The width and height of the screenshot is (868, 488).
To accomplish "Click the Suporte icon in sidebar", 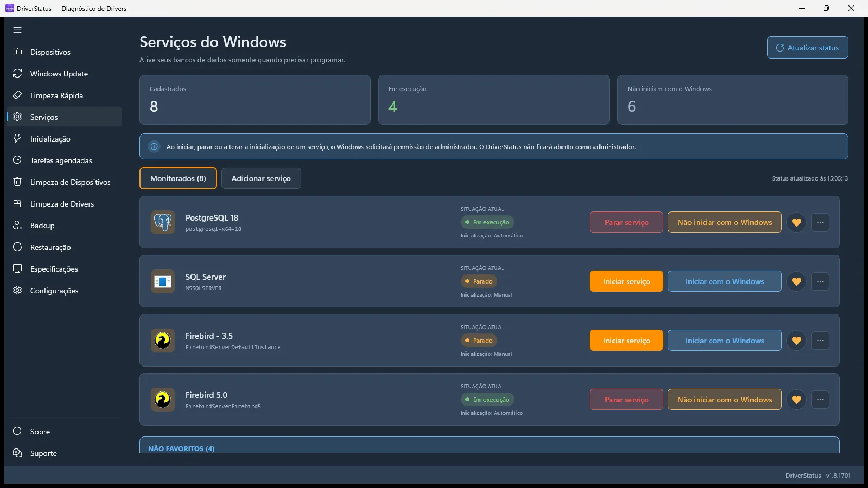I will (17, 453).
